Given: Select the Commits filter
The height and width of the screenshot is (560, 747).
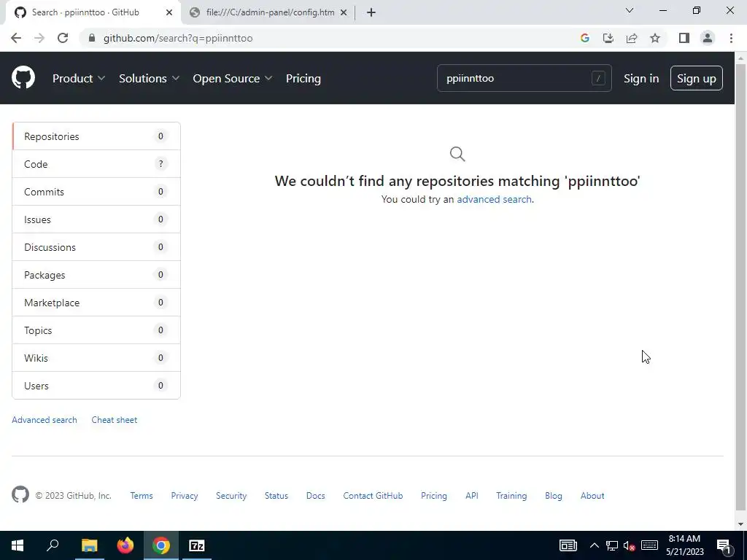Looking at the screenshot, I should [x=96, y=192].
